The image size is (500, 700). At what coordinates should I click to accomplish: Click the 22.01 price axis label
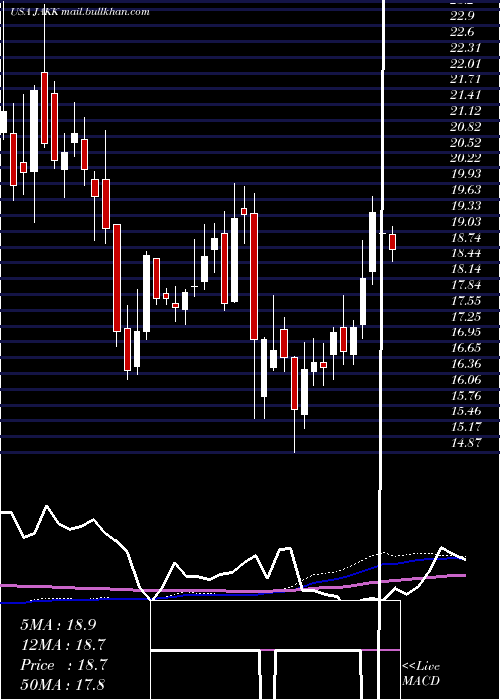click(465, 63)
